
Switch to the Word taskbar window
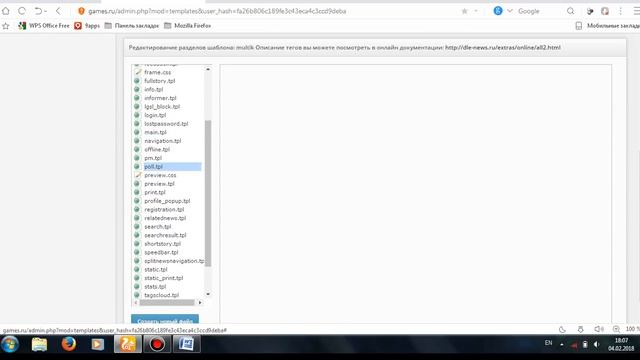187,344
